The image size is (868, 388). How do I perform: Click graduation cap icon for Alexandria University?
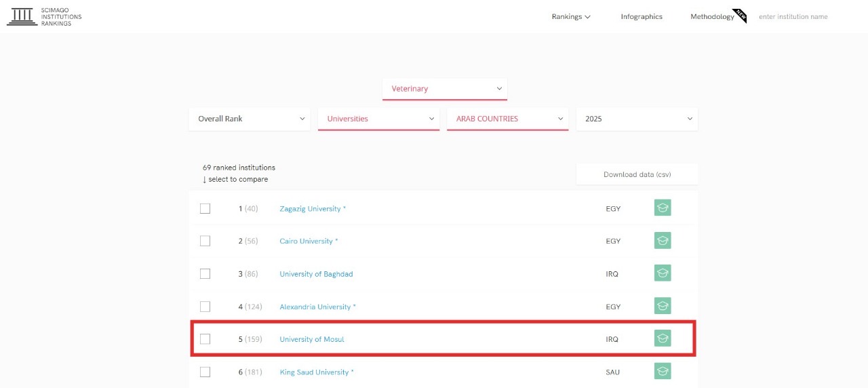pyautogui.click(x=663, y=306)
